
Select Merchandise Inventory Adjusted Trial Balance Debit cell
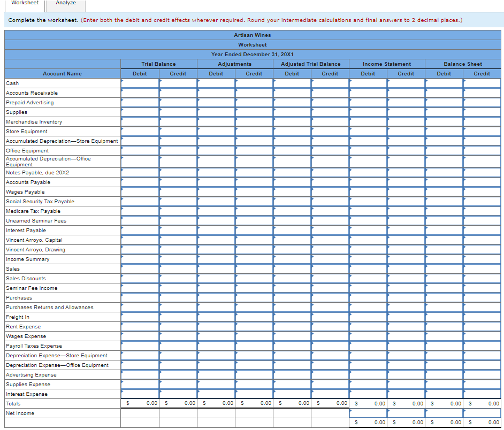(x=292, y=121)
